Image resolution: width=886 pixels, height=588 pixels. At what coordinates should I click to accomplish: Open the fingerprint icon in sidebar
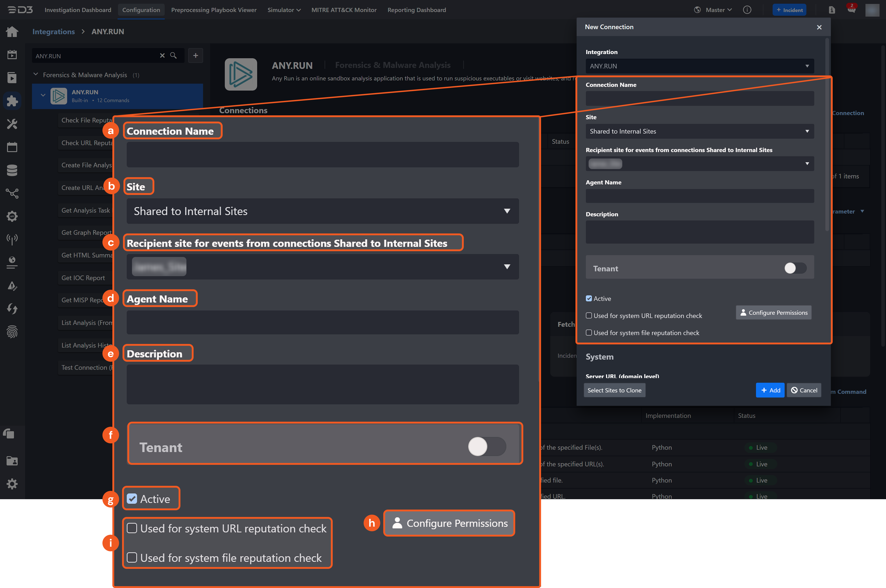coord(12,332)
